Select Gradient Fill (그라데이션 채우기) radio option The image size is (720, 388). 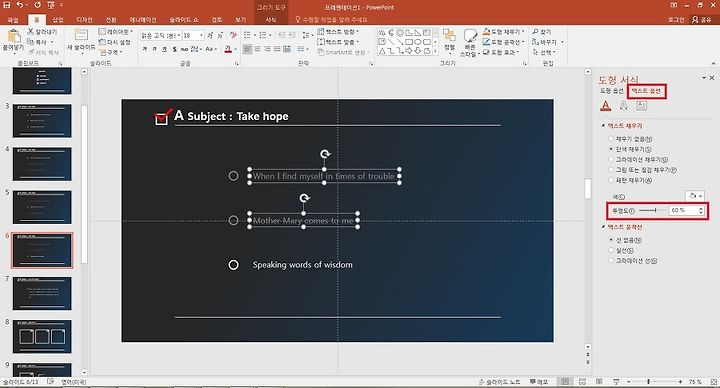[611, 159]
